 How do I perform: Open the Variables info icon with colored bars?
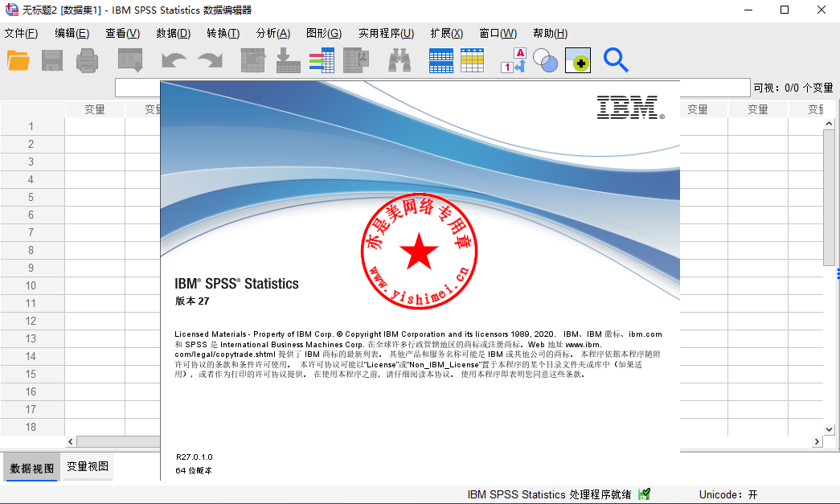pyautogui.click(x=322, y=60)
